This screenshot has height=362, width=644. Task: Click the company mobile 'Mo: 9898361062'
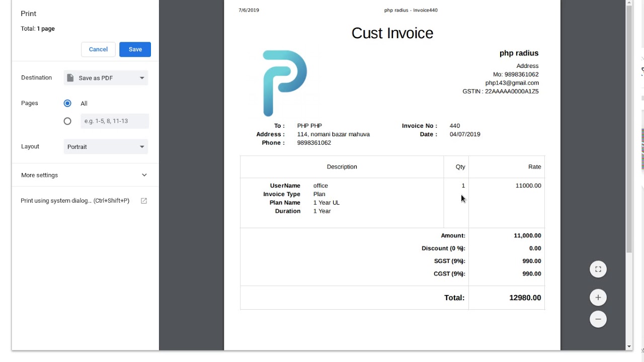(x=516, y=74)
